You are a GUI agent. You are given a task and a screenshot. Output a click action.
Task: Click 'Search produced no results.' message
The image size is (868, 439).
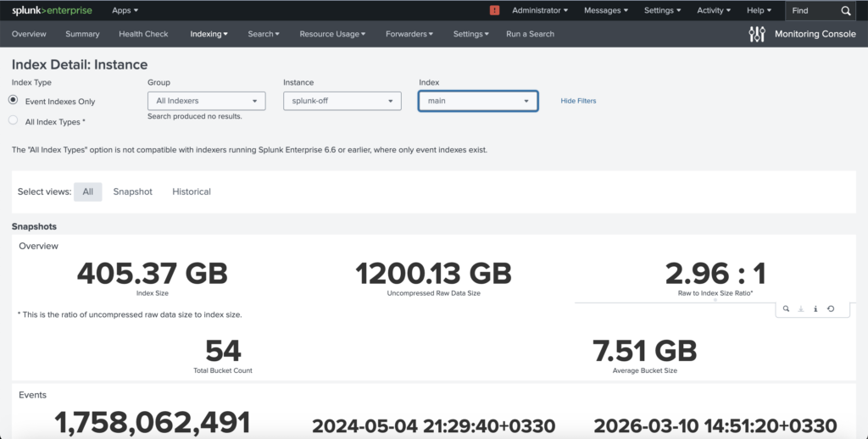pos(195,116)
